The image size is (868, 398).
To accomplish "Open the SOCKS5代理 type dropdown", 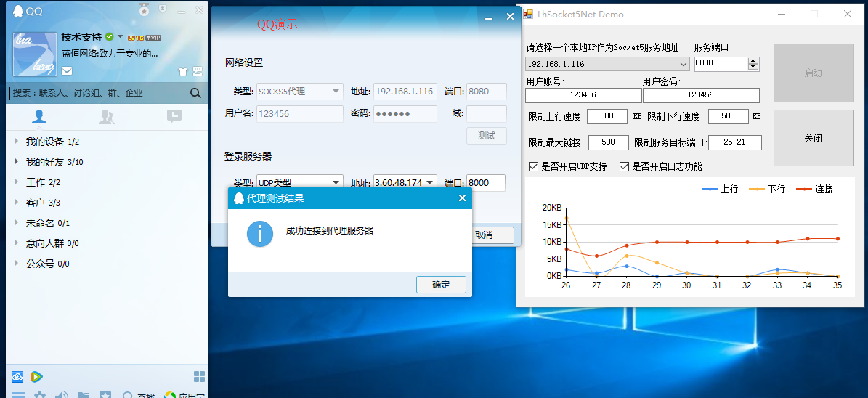I will coord(299,92).
